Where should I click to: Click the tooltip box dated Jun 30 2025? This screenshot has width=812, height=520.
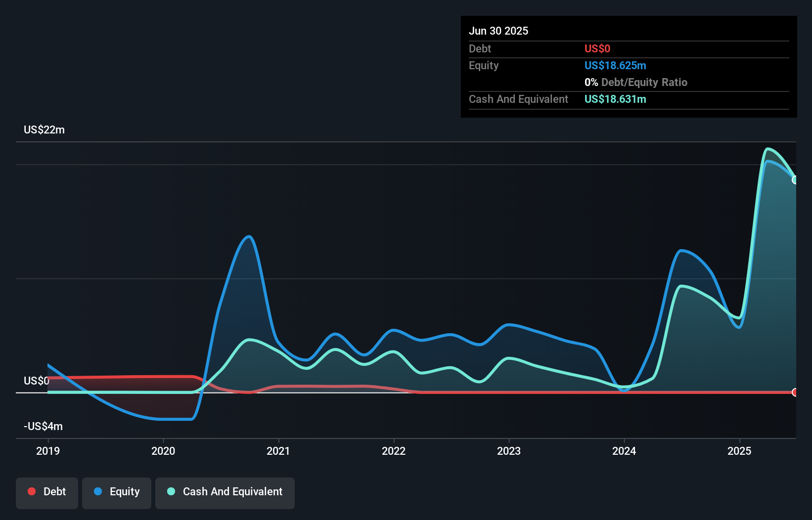(629, 66)
